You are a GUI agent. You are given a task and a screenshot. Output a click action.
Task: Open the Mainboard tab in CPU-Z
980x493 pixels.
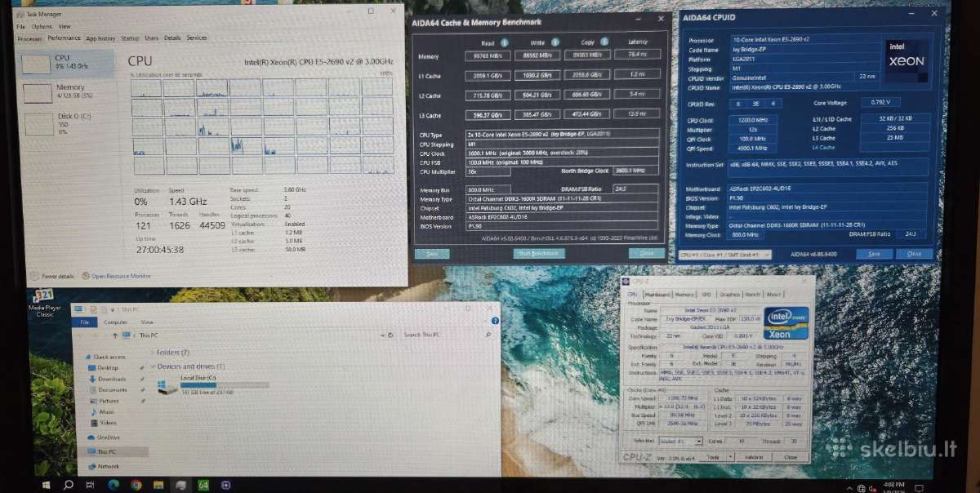coord(657,295)
